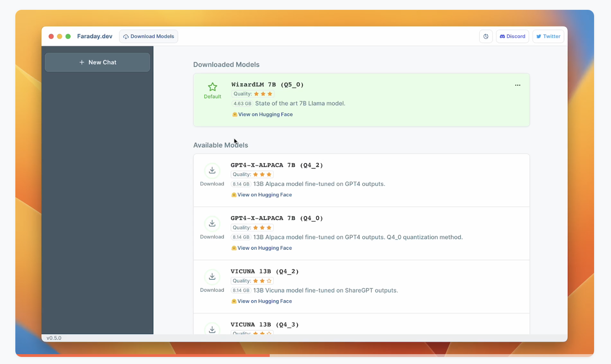Screen dimensions: 611x364
Task: Click the v0.5.0 version label
Action: [x=54, y=338]
